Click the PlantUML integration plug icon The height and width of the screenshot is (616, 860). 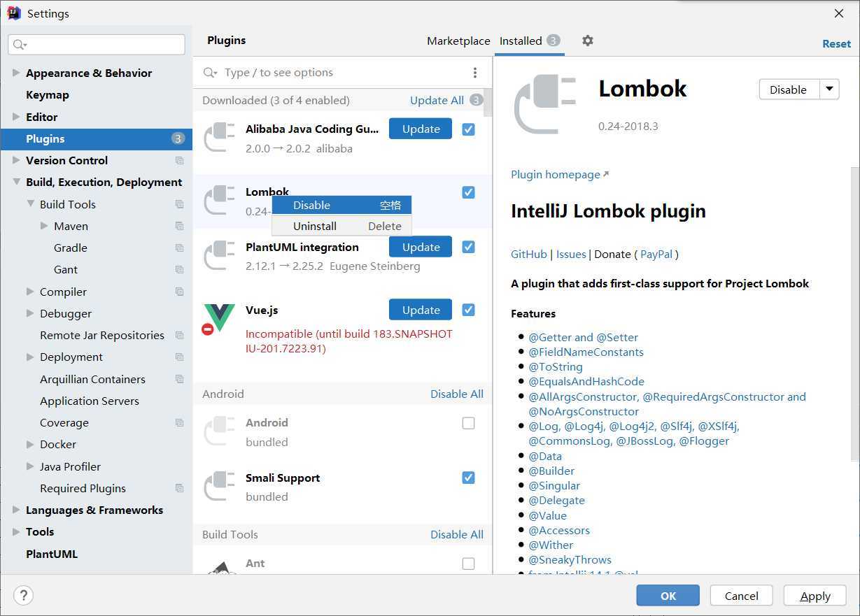[219, 255]
